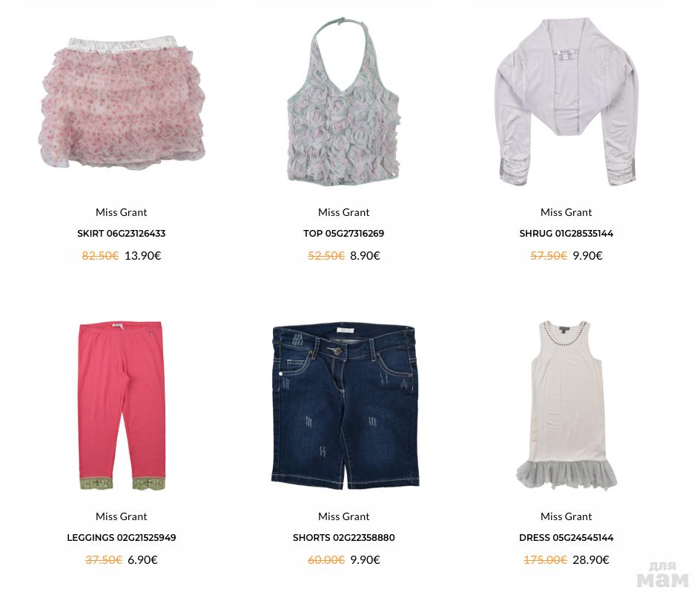
Task: View the rose halter top photo
Action: click(344, 100)
